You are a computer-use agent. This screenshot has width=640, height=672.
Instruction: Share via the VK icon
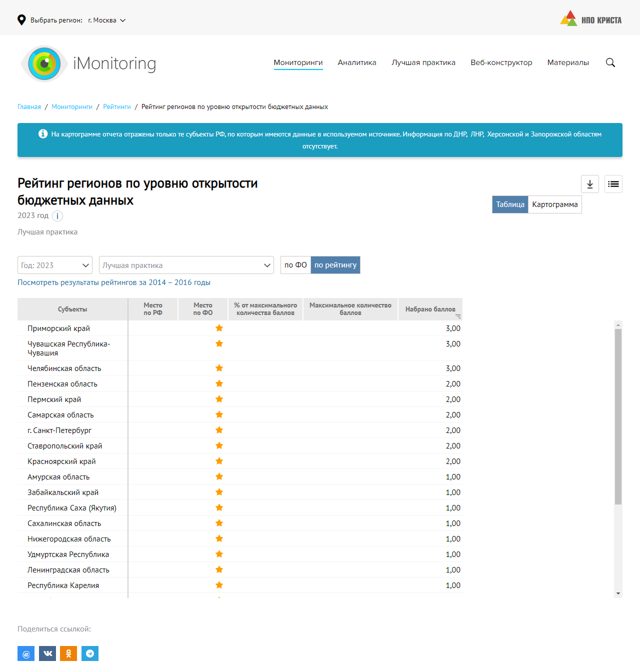click(47, 653)
